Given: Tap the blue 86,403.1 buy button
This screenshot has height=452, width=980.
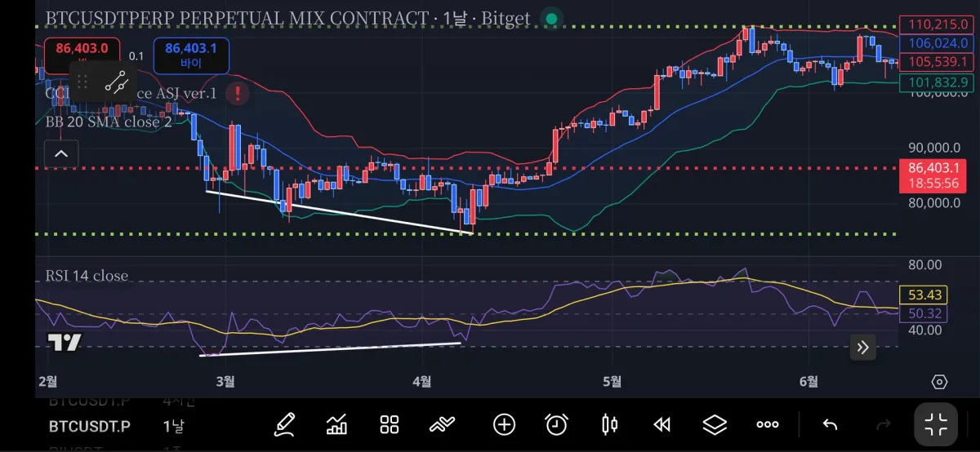Looking at the screenshot, I should tap(191, 55).
